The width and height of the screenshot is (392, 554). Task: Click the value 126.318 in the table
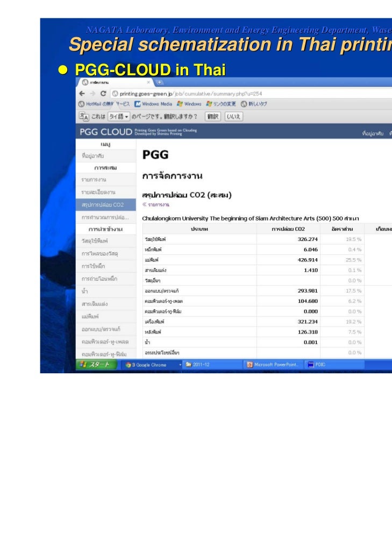308,332
